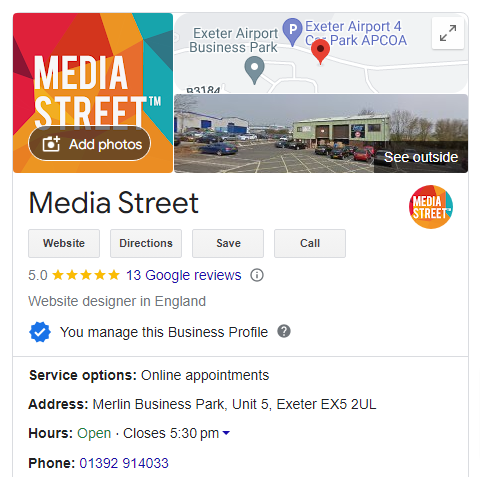The image size is (480, 477).
Task: Click the blue verified badge icon
Action: click(x=40, y=332)
